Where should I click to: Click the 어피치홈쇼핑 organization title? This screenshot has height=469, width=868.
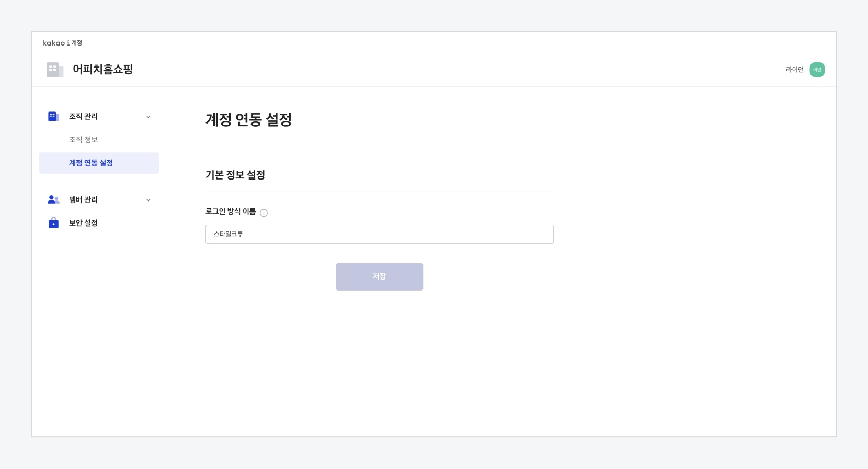pyautogui.click(x=102, y=69)
